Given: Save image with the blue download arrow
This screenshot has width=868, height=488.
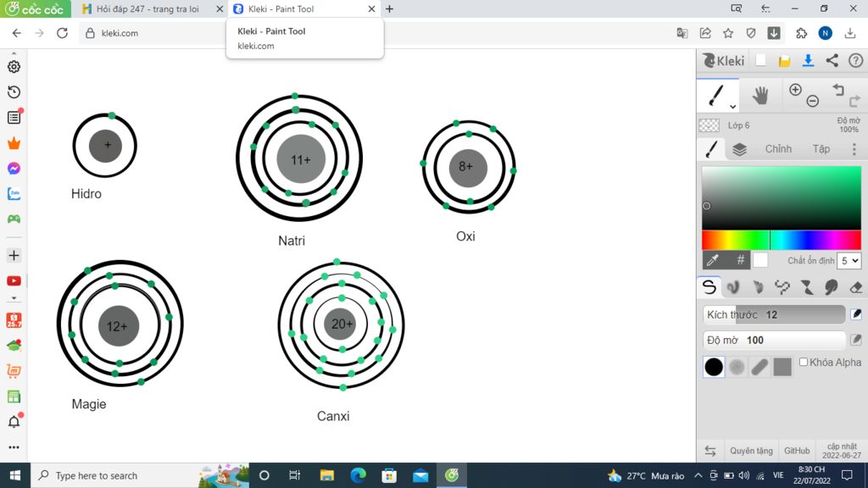Looking at the screenshot, I should pyautogui.click(x=808, y=60).
